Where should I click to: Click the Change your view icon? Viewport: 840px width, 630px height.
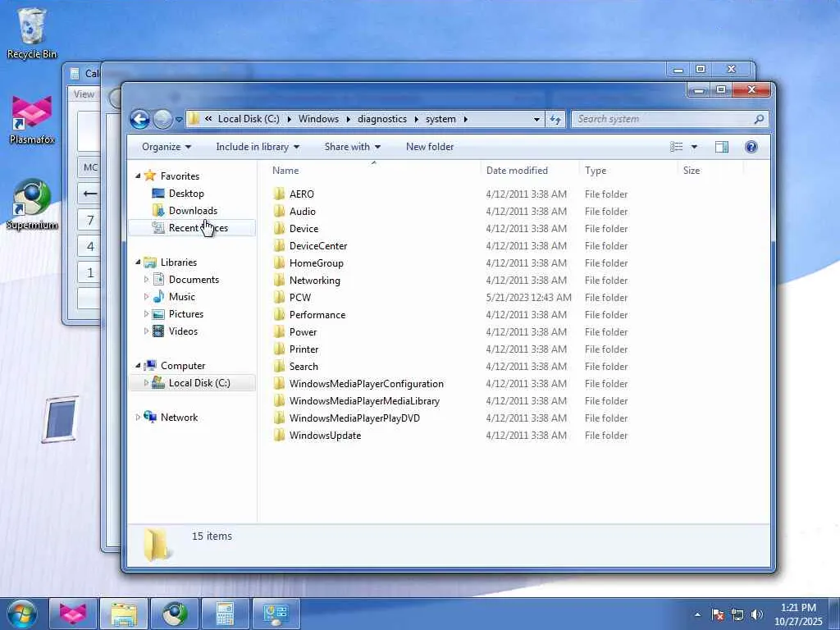click(x=677, y=147)
